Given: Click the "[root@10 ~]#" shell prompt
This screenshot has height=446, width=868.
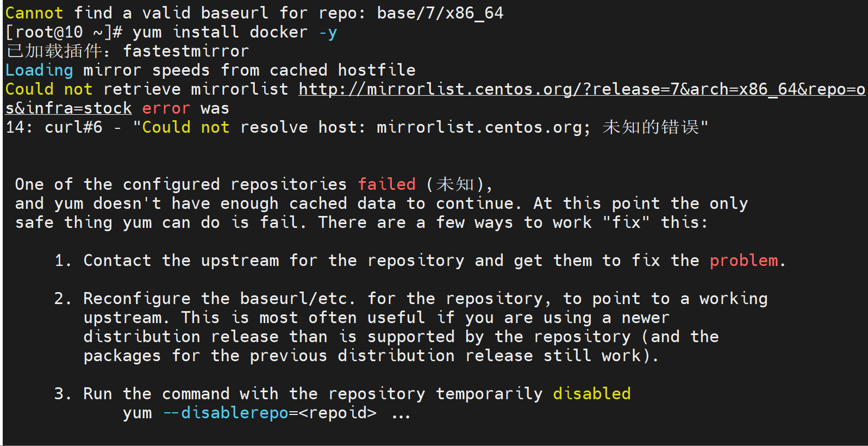Looking at the screenshot, I should (x=64, y=32).
